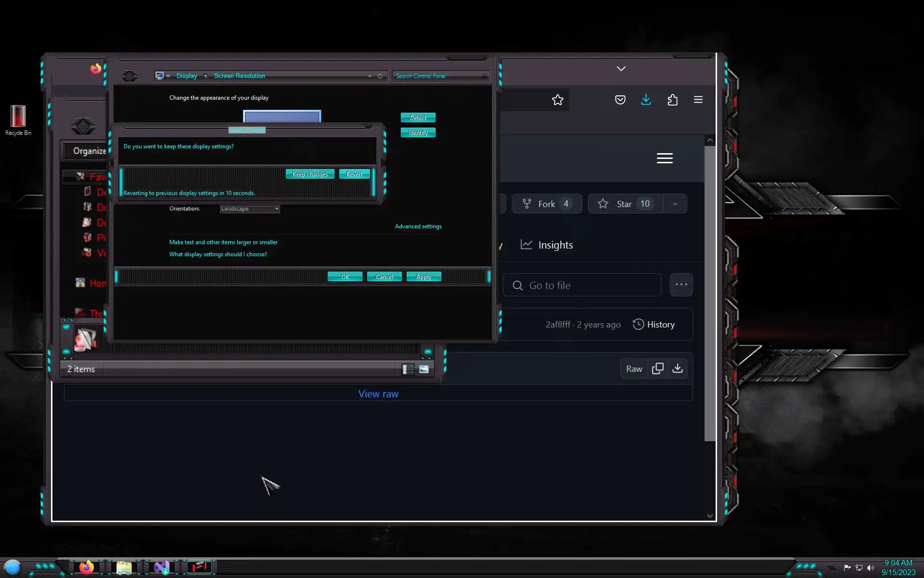Copy raw file with copy icon

tap(657, 368)
